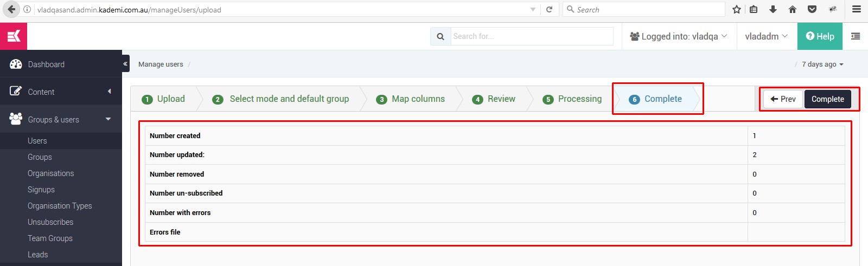Viewport: 868px width, 266px height.
Task: Click the 'Number with errors' row label
Action: (180, 212)
